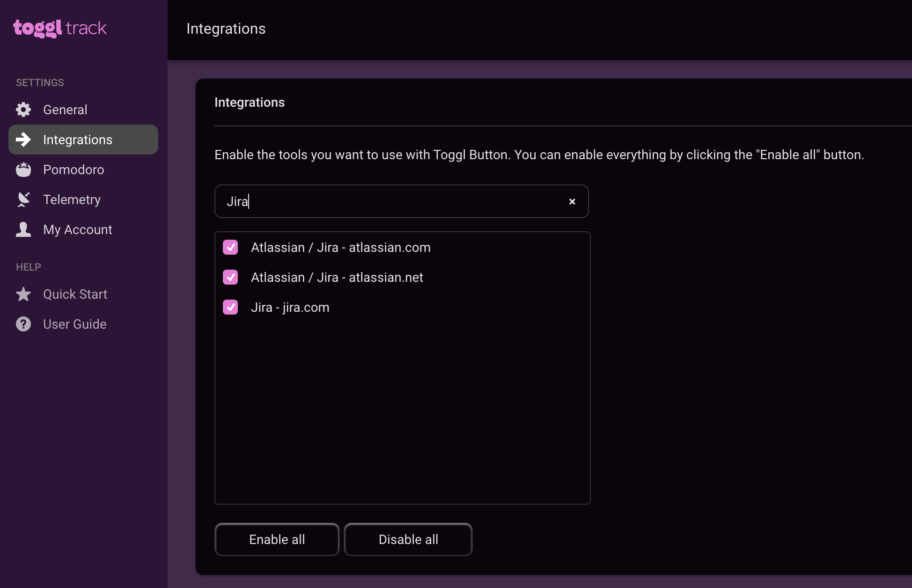
Task: Open User Guide help page
Action: (74, 323)
